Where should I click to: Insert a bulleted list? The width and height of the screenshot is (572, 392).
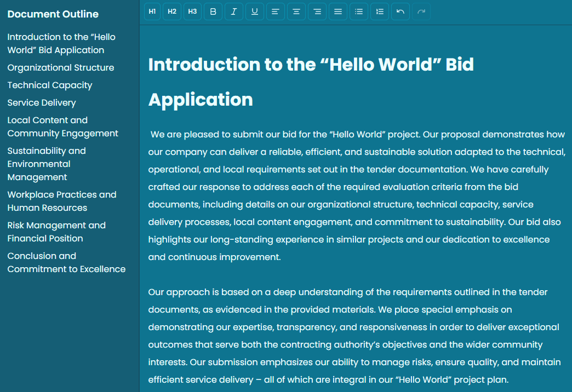[x=358, y=11]
